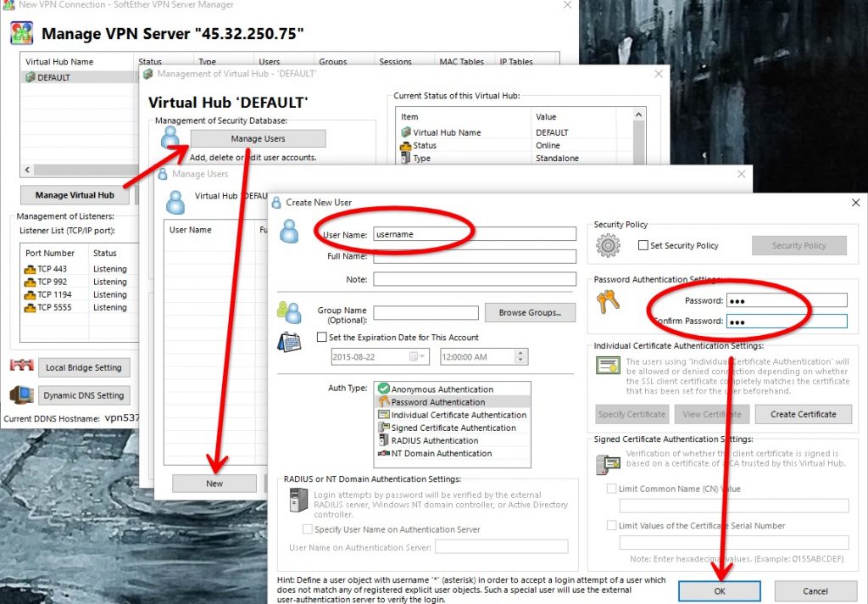Click OK to create the user
This screenshot has height=604, width=868.
719,590
